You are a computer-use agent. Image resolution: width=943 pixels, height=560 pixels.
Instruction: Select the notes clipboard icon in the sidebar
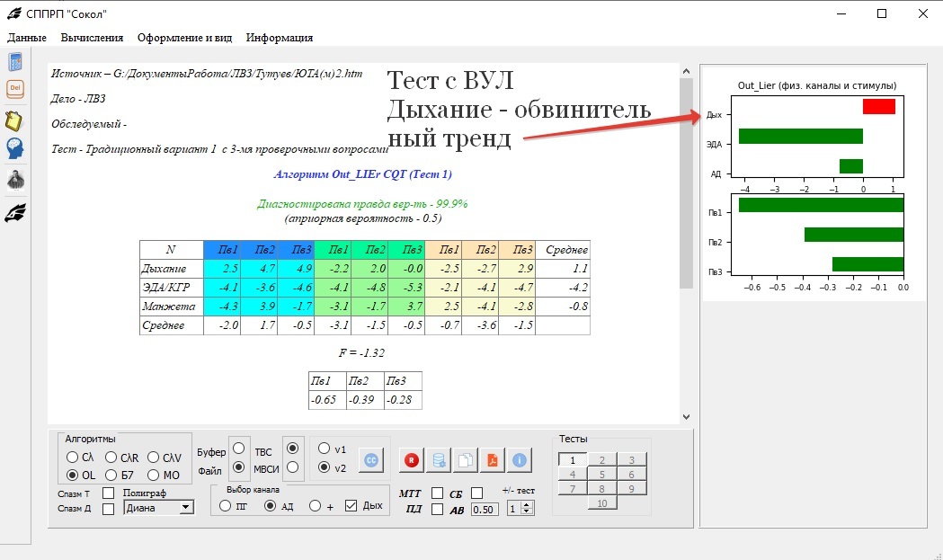click(x=14, y=118)
